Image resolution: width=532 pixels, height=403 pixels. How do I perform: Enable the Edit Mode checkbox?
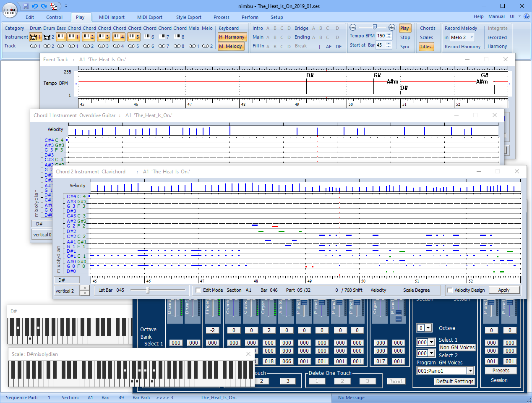pos(198,290)
